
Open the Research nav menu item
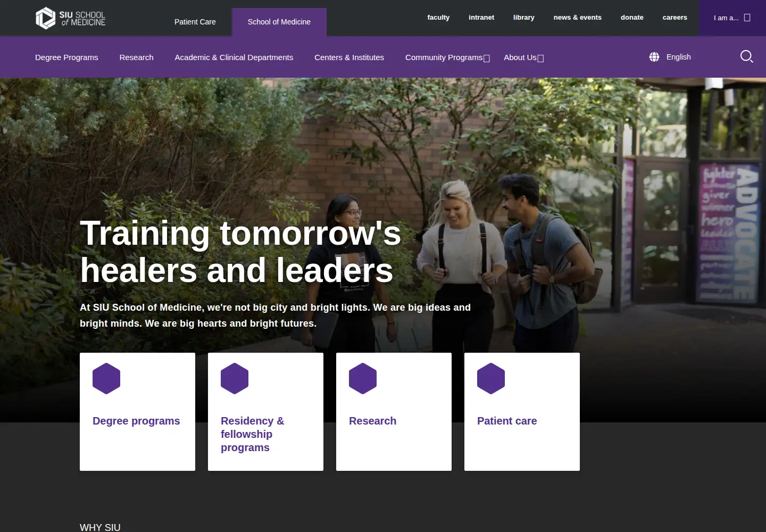point(136,57)
